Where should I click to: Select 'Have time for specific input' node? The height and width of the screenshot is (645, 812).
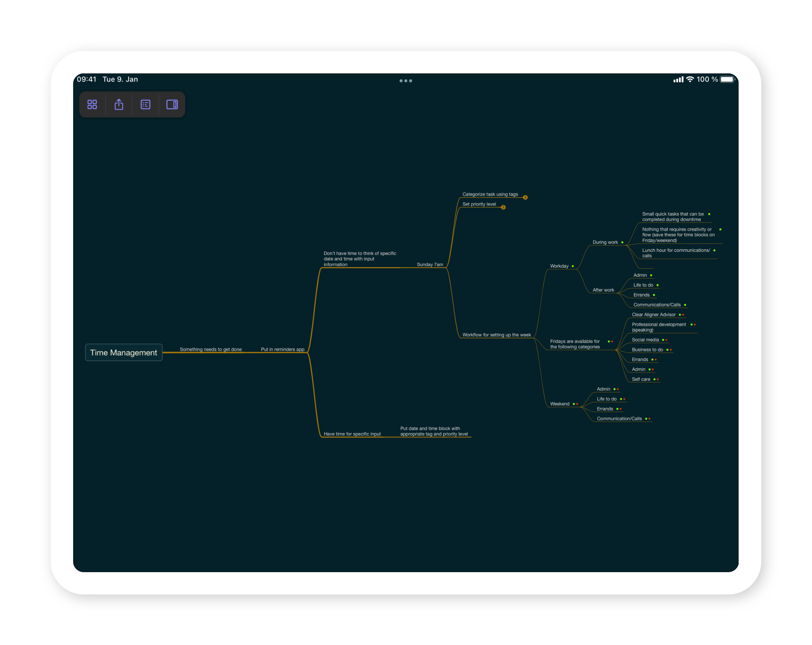(352, 434)
